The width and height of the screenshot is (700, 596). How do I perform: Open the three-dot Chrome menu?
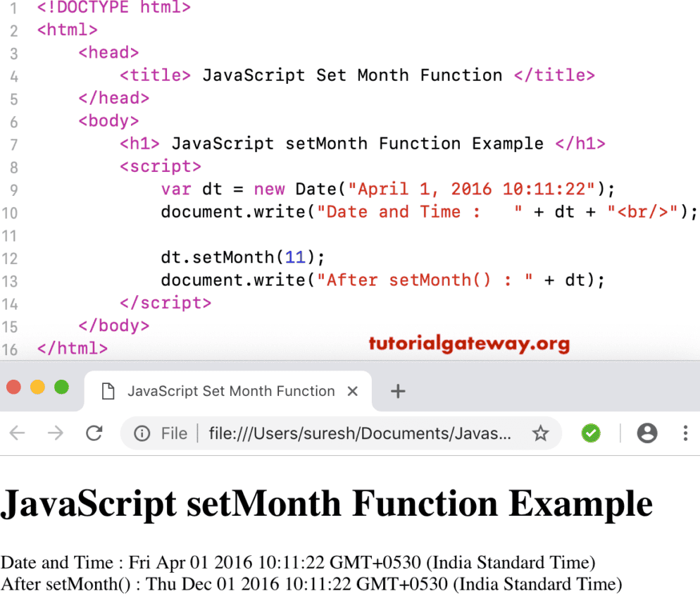[x=685, y=433]
